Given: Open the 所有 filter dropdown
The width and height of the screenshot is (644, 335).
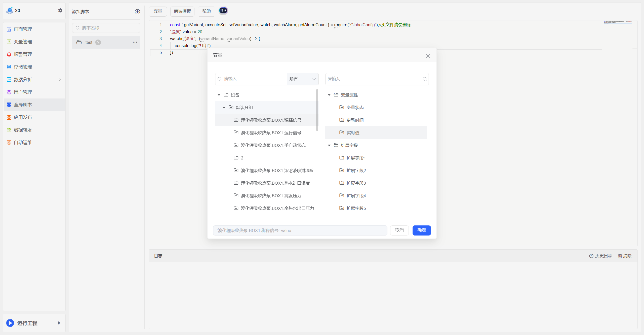Looking at the screenshot, I should pos(302,79).
